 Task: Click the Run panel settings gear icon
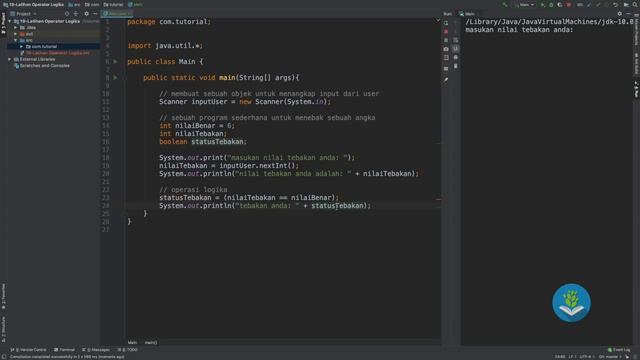pos(620,13)
